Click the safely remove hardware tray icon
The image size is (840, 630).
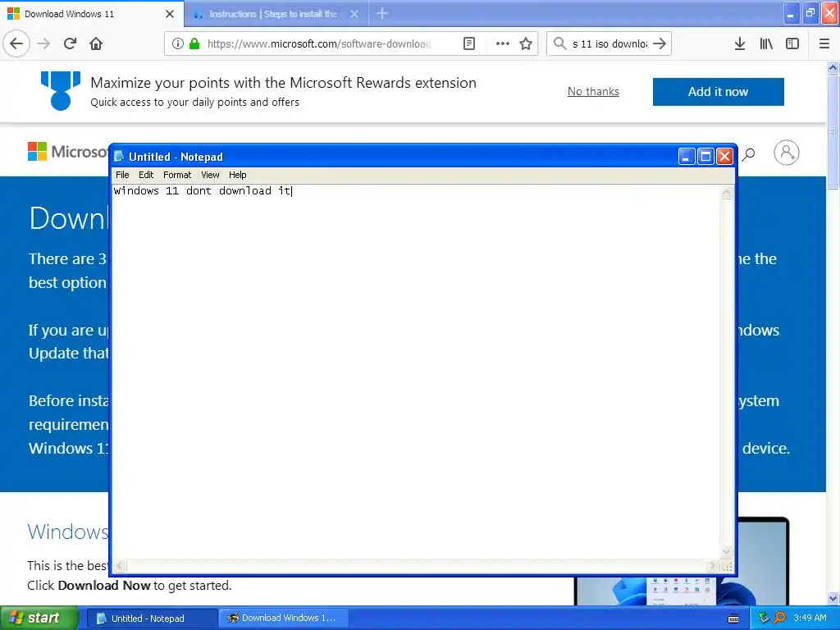coord(764,618)
